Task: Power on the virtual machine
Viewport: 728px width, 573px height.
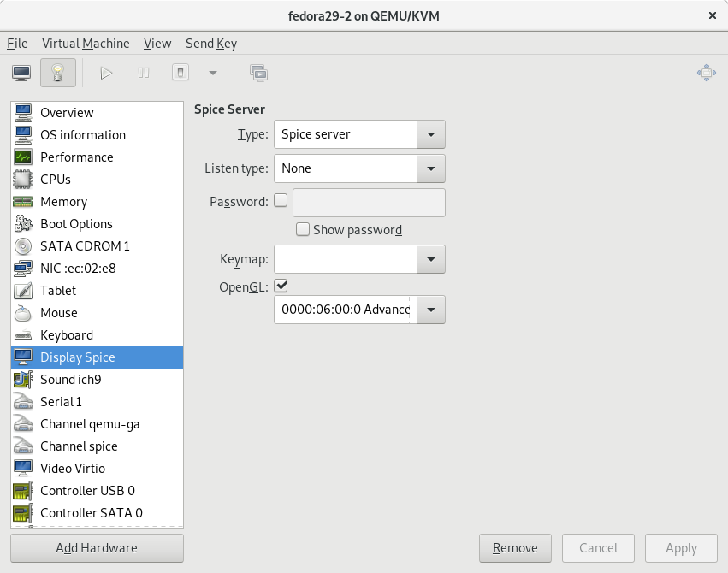Action: pos(106,73)
